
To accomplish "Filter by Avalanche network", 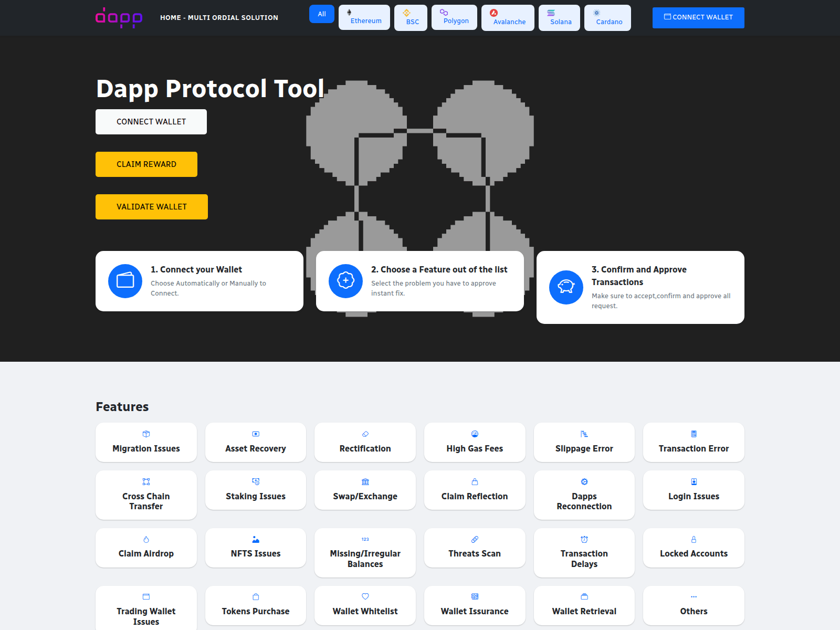I will (x=508, y=18).
